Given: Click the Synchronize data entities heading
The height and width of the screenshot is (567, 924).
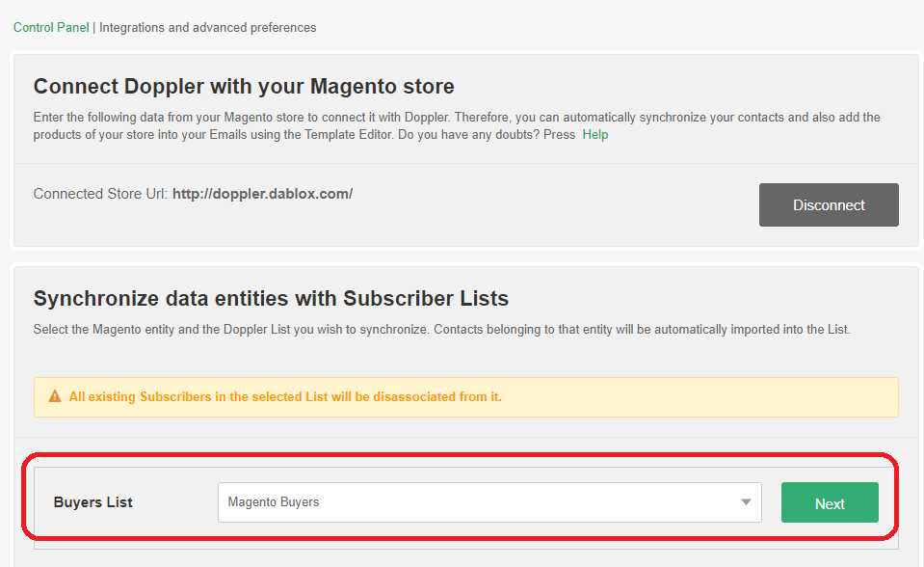Looking at the screenshot, I should click(x=271, y=299).
